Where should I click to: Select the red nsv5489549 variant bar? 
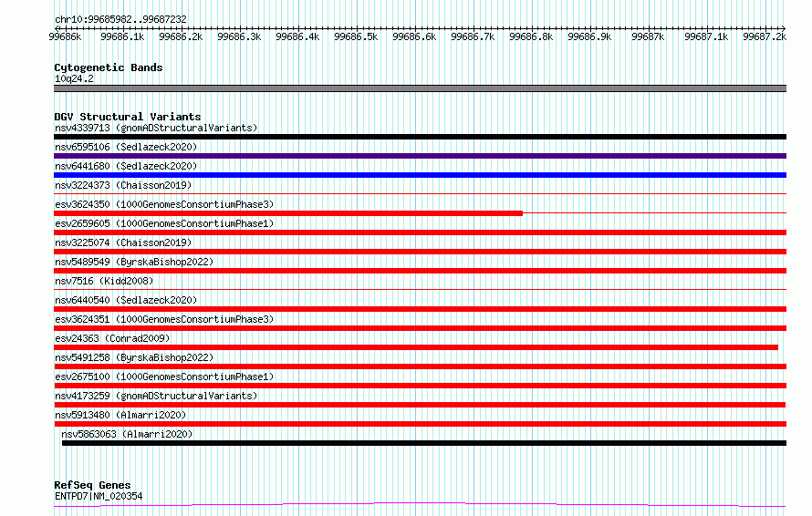tap(420, 271)
